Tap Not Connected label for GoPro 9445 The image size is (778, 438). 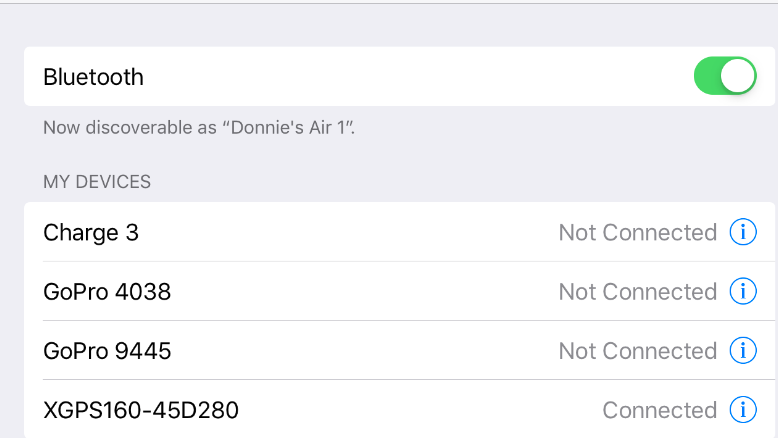(x=638, y=351)
